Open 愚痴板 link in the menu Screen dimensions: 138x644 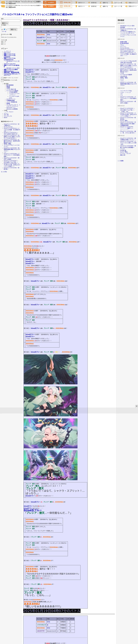(x=8, y=103)
